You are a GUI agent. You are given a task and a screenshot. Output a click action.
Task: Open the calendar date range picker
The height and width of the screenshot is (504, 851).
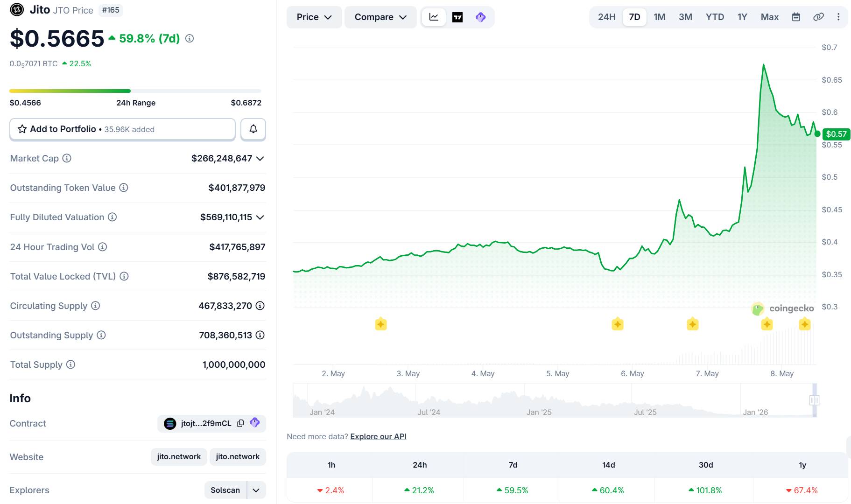[x=796, y=17]
